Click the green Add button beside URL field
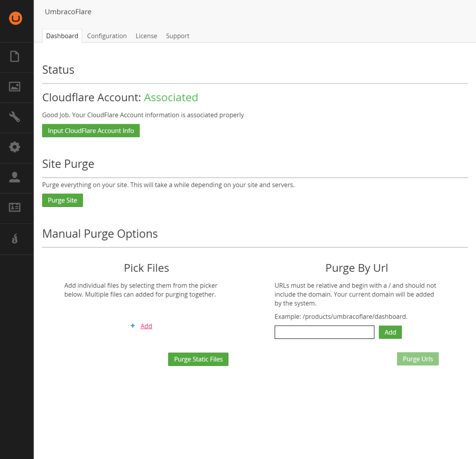Viewport: 476px width, 459px height. point(390,332)
